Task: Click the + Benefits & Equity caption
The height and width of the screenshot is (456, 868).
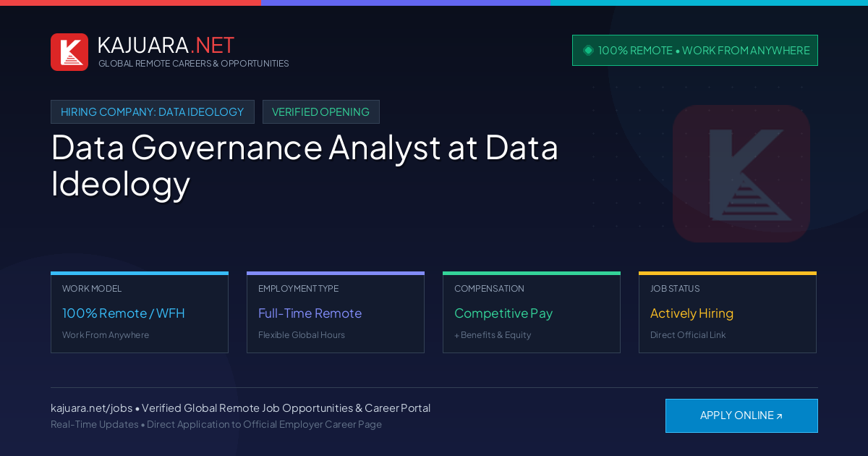Action: (x=493, y=335)
